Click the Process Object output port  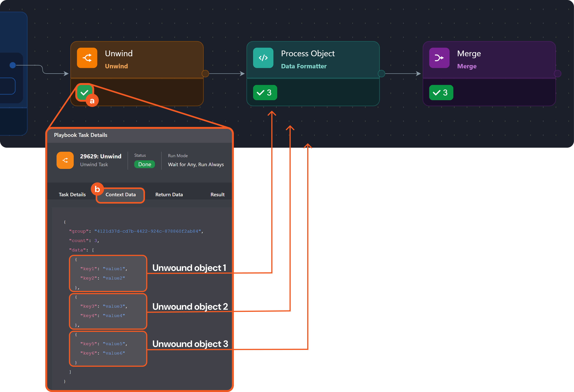click(381, 74)
